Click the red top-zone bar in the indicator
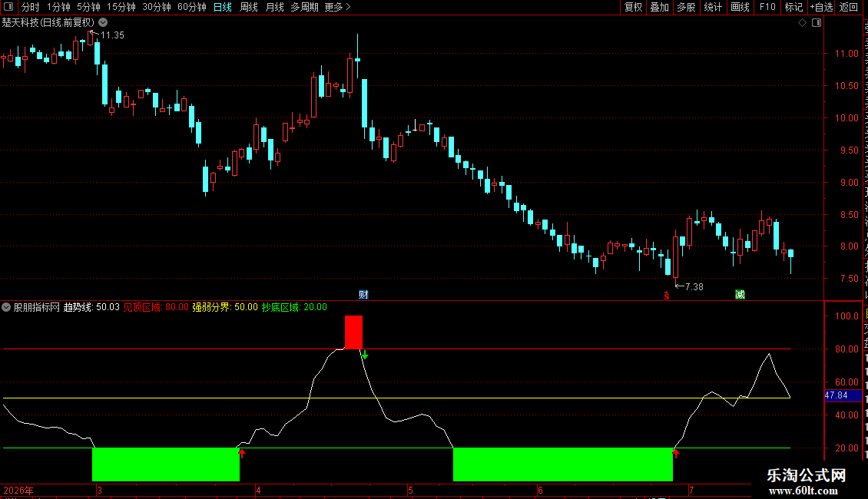This screenshot has width=868, height=499. [x=354, y=332]
